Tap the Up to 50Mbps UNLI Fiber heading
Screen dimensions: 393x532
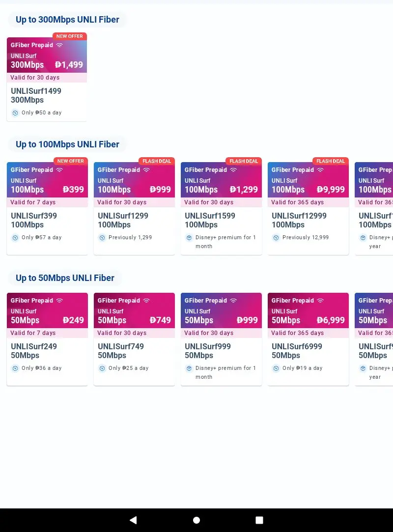point(65,278)
